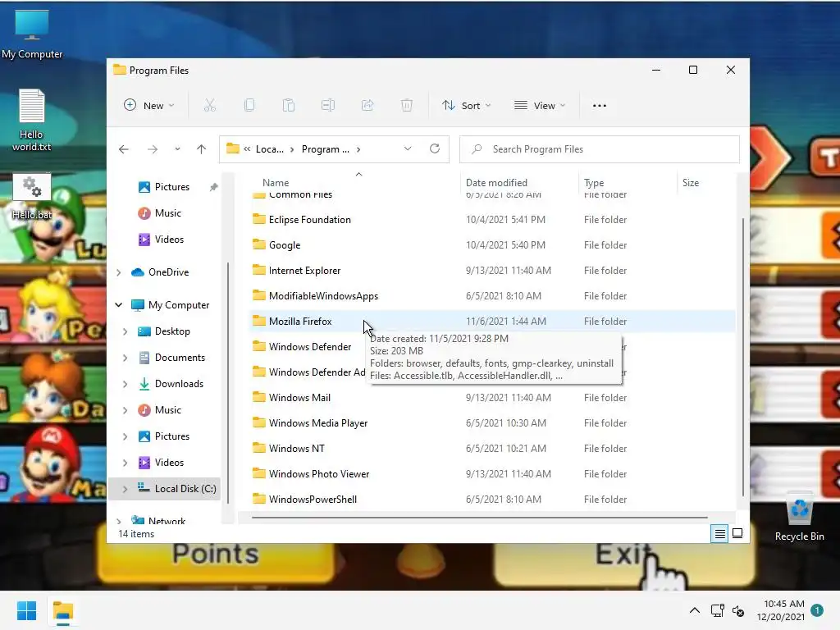Click the Paste clipboard icon
This screenshot has width=840, height=630.
289,106
